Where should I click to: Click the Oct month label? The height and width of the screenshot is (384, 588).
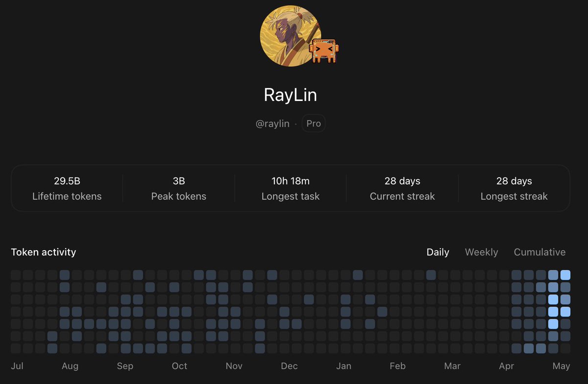pyautogui.click(x=179, y=366)
